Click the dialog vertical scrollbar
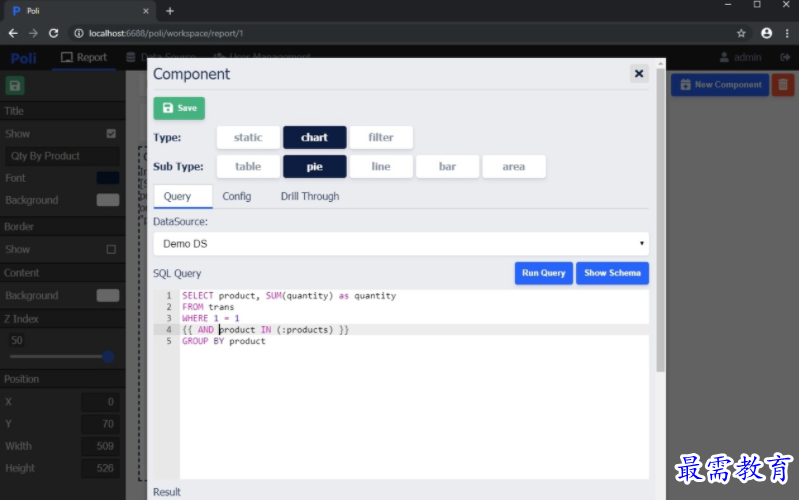Image resolution: width=799 pixels, height=500 pixels. 660,220
